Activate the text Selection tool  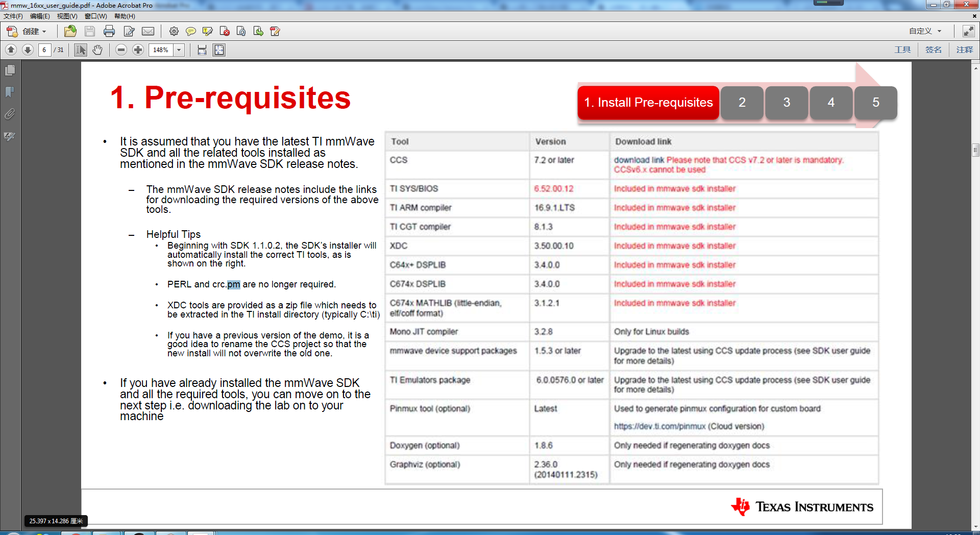point(81,50)
